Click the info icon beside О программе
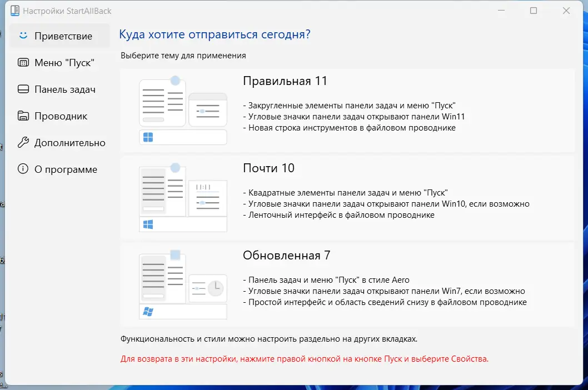Screen dimensions: 588x390 pos(23,169)
